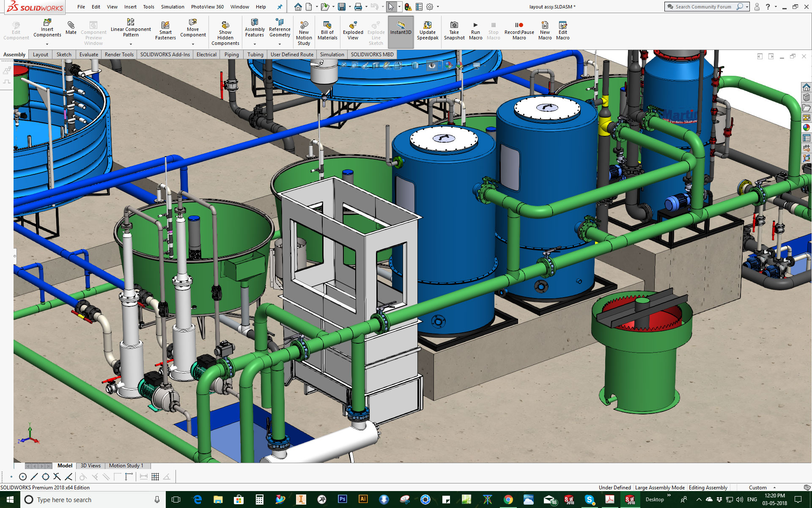
Task: Expand Assembly Features dropdown arrow
Action: click(x=255, y=44)
